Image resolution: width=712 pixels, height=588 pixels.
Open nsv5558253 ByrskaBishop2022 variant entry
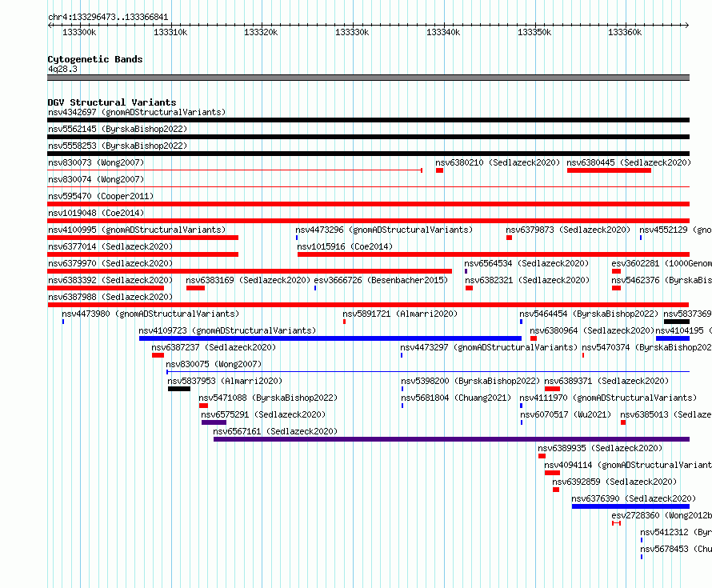118,146
